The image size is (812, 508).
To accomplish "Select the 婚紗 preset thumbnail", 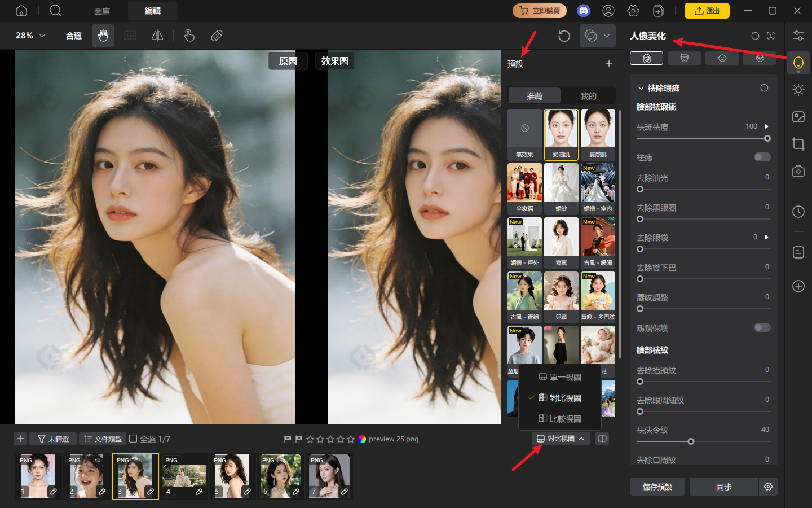I will pyautogui.click(x=561, y=189).
